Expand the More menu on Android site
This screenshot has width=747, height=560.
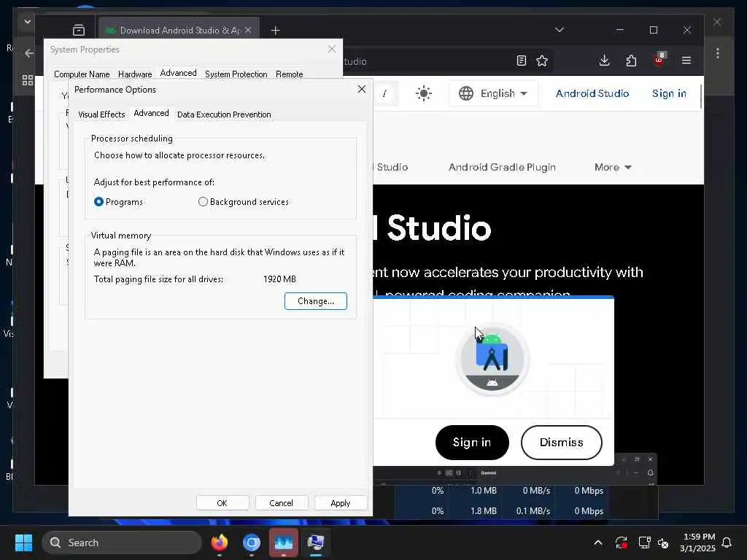pos(613,167)
